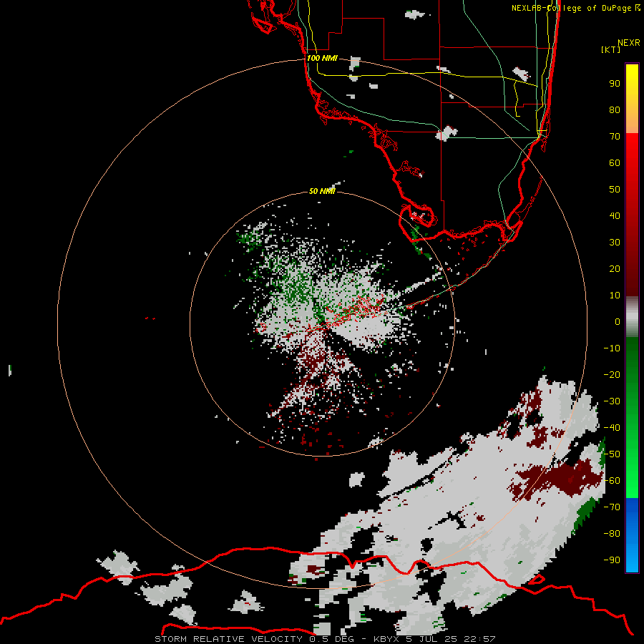Image resolution: width=644 pixels, height=644 pixels.
Task: Select the -50 value on velocity scale
Action: click(612, 454)
